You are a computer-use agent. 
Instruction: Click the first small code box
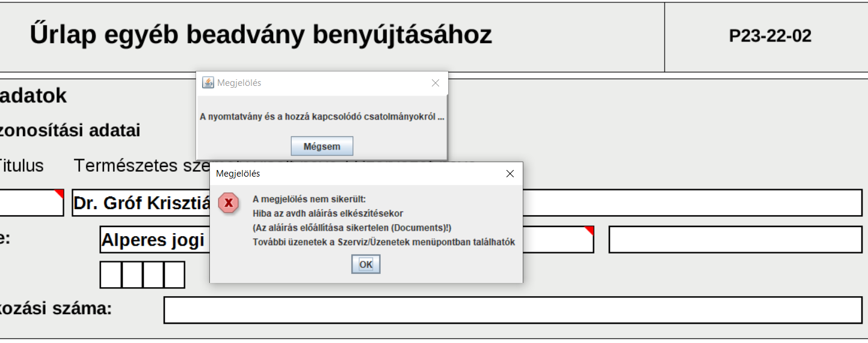[x=111, y=275]
